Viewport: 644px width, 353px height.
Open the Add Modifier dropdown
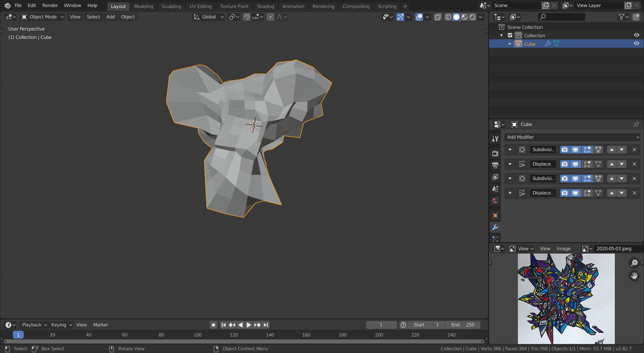click(x=572, y=137)
